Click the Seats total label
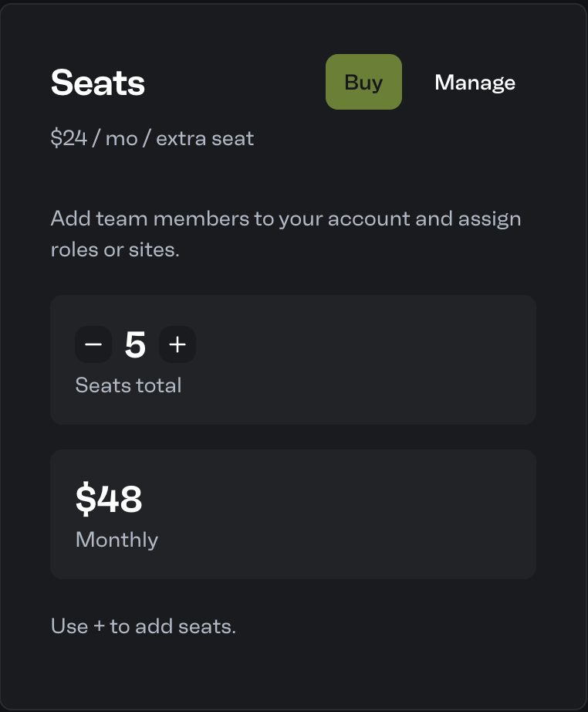 [128, 385]
